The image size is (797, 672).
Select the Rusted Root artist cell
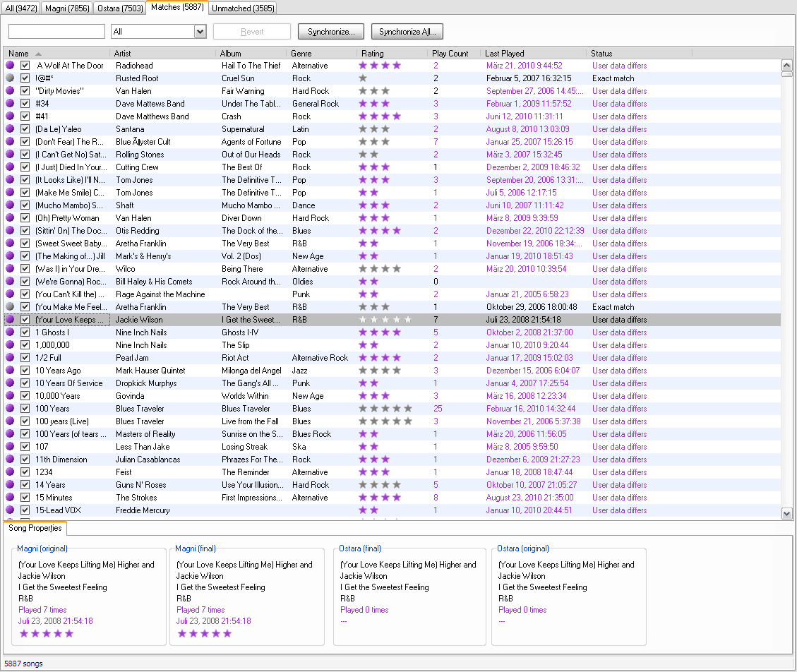137,78
